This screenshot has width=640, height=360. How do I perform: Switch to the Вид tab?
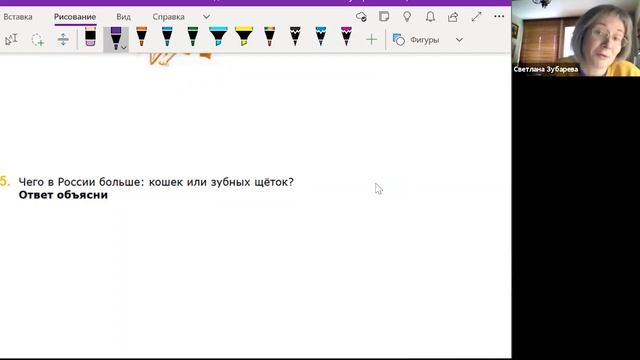[123, 17]
